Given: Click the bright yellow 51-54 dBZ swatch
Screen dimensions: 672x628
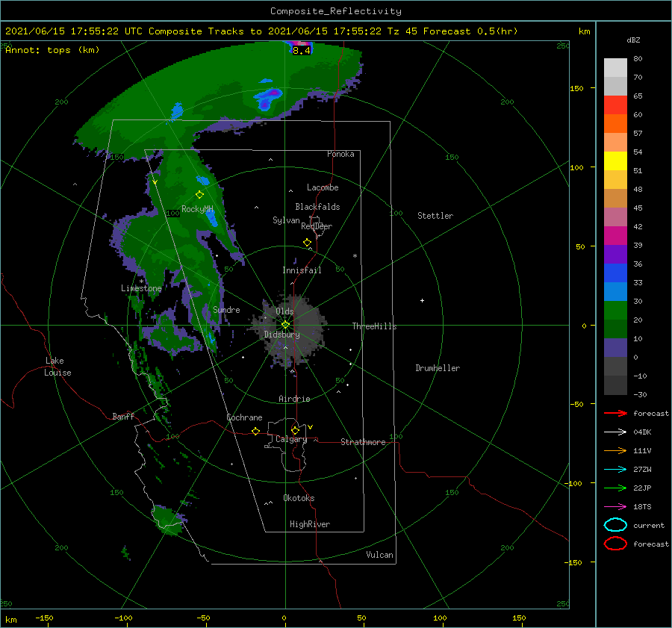Looking at the screenshot, I should point(615,161).
